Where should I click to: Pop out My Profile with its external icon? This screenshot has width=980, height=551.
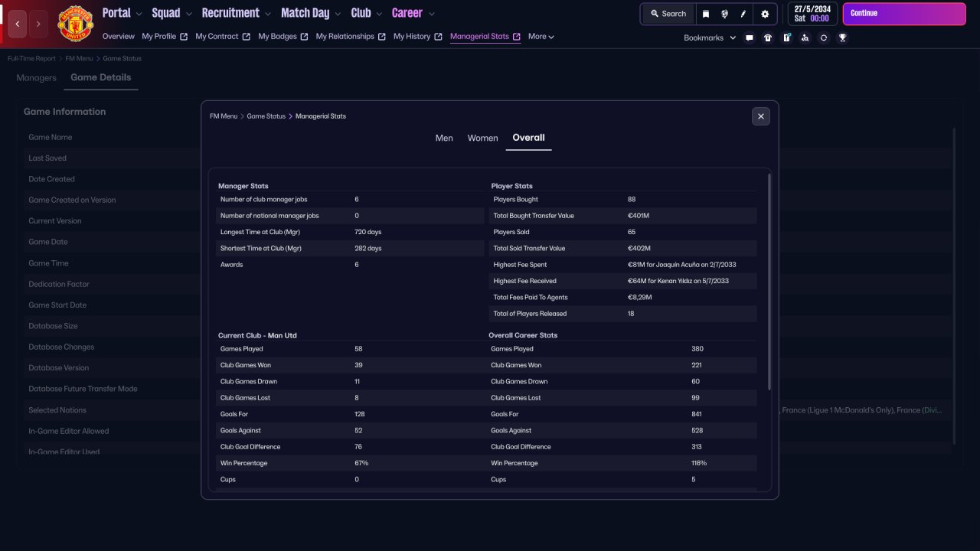click(x=184, y=37)
